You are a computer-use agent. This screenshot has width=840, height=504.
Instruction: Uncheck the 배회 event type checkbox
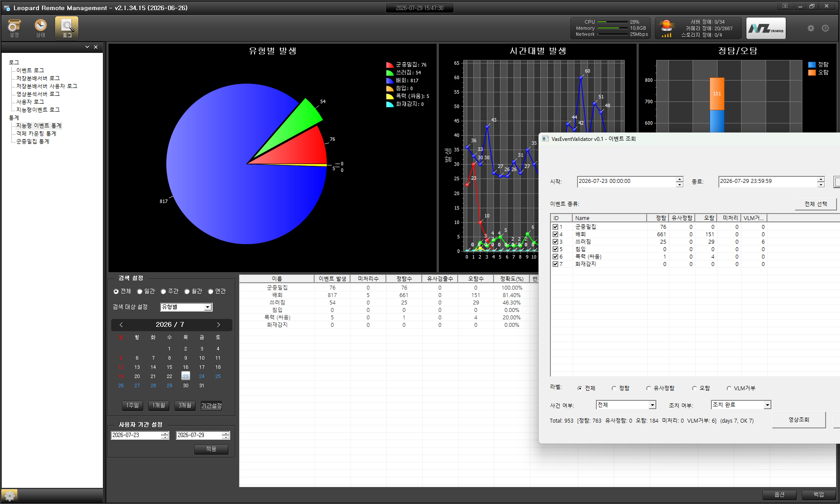point(555,234)
